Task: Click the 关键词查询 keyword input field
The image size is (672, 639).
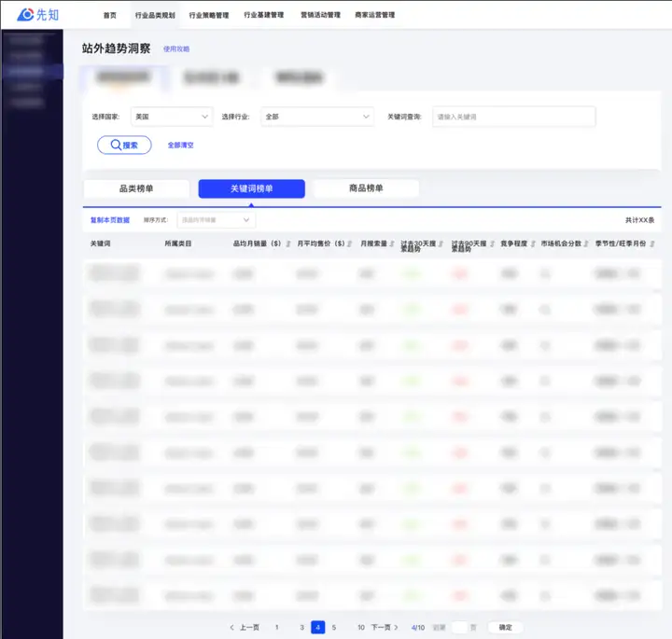Action: click(x=514, y=117)
